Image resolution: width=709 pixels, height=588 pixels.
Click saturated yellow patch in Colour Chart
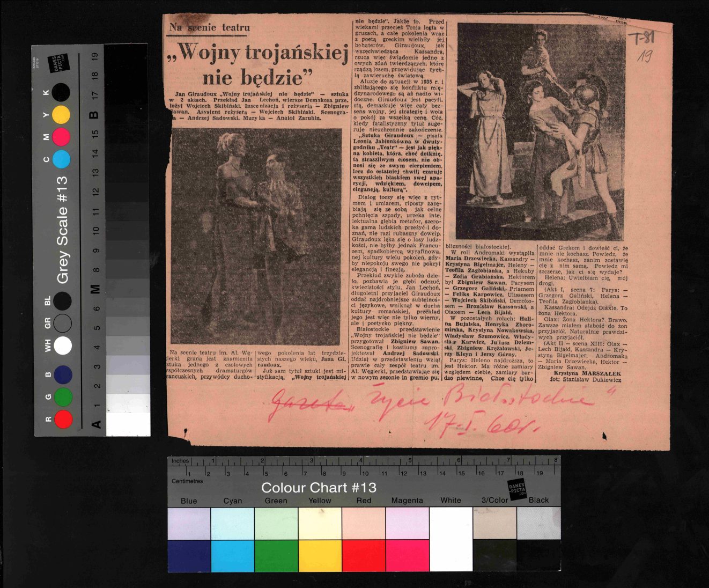320,556
